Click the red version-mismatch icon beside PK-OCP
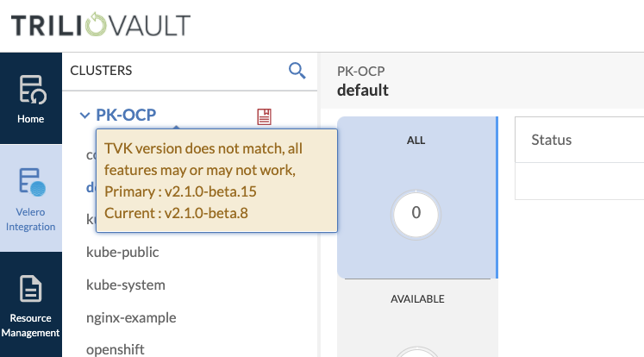 point(264,116)
